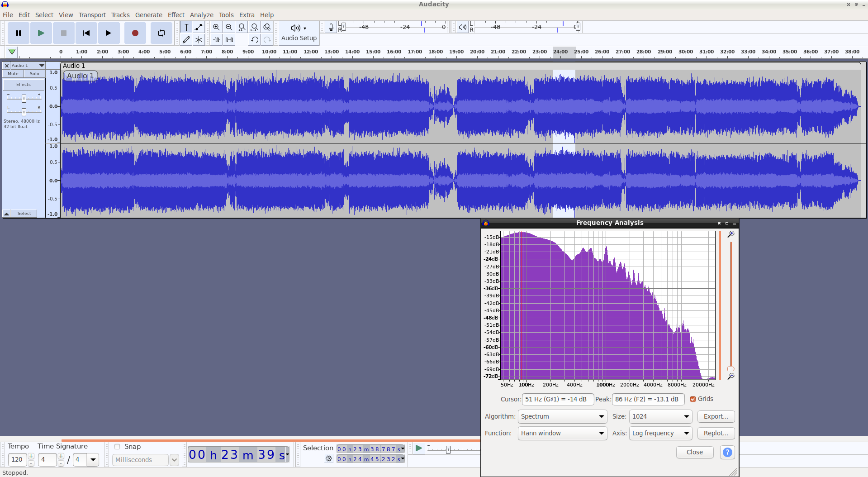This screenshot has width=868, height=477.
Task: Open the Size dropdown showing 1024
Action: click(x=661, y=416)
